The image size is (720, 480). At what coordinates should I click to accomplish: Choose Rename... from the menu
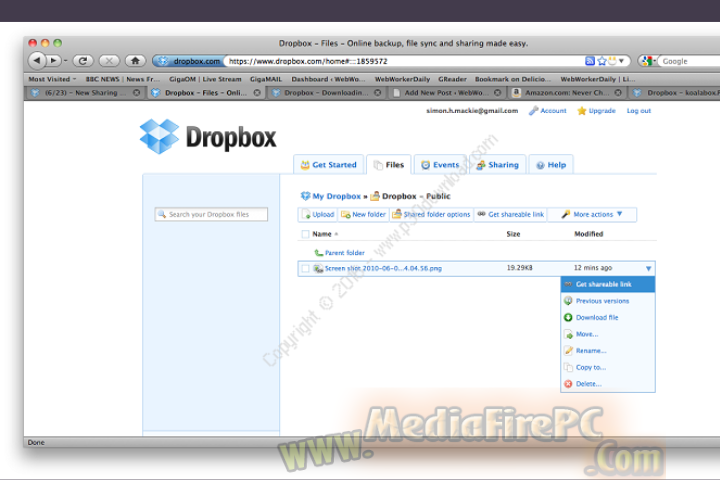click(x=608, y=350)
